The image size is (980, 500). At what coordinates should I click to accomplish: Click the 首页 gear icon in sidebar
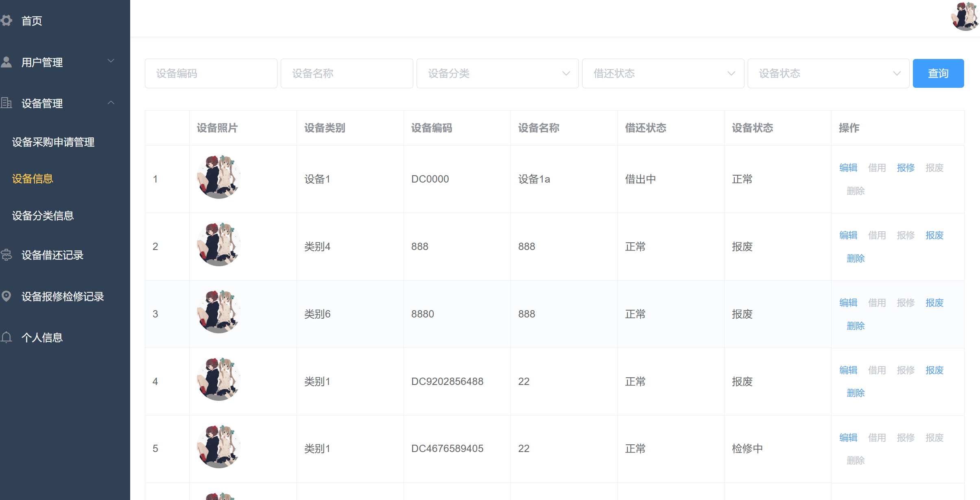pos(7,20)
